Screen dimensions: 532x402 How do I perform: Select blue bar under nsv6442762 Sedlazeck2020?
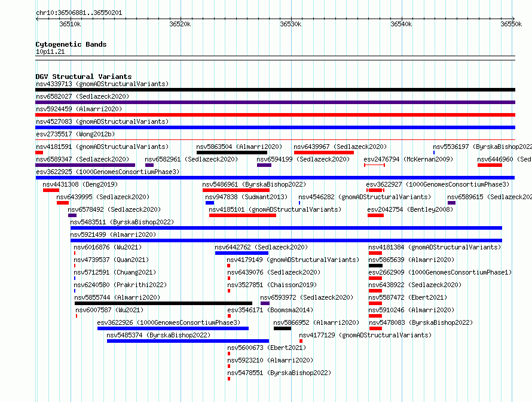[x=241, y=253]
